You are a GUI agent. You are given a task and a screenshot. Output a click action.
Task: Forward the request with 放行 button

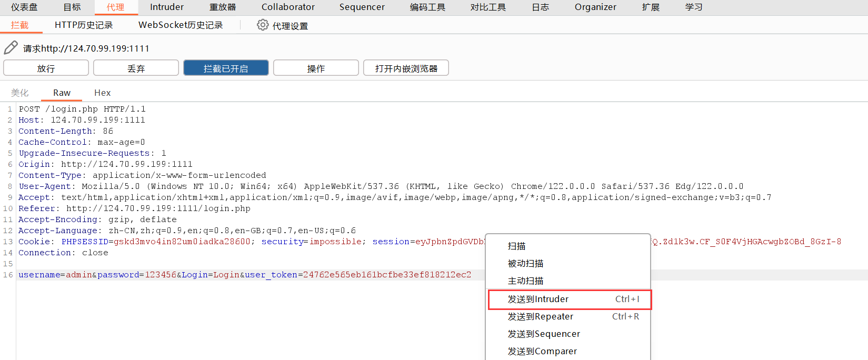pyautogui.click(x=46, y=68)
